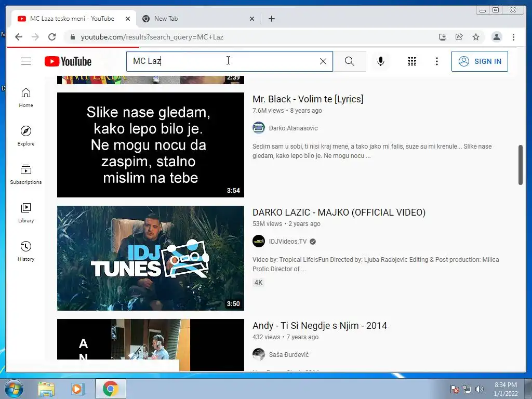532x399 pixels.
Task: Play Slike nase gledam lyrics thumbnail
Action: click(x=151, y=145)
